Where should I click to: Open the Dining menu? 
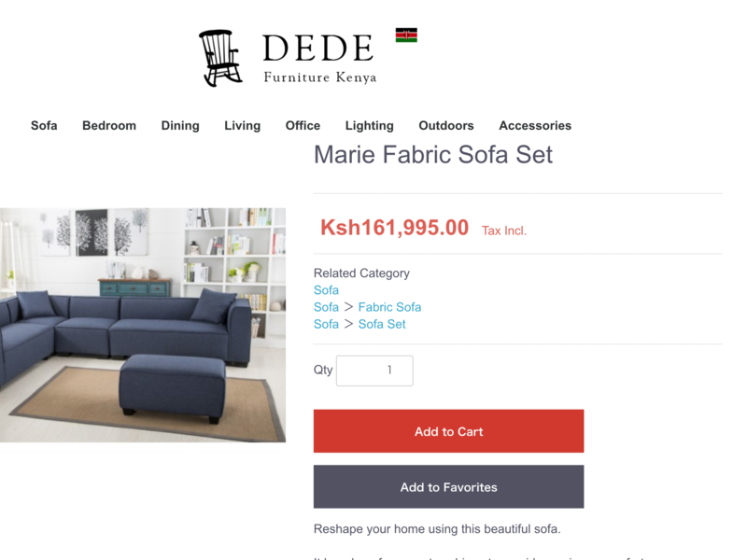[180, 126]
